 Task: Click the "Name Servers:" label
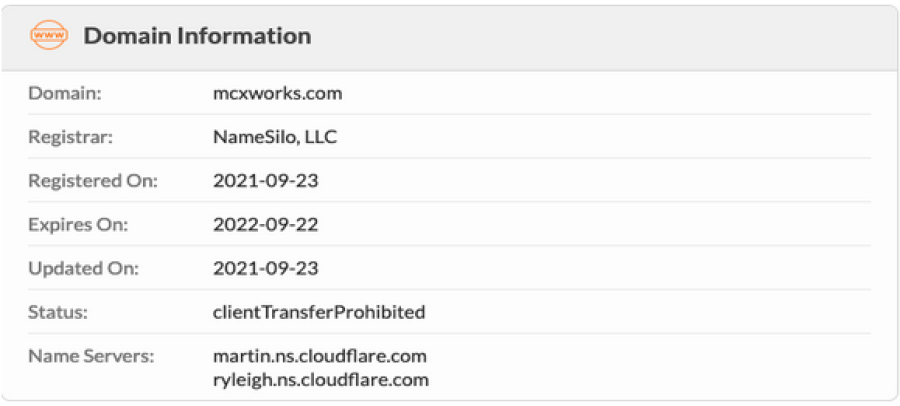pyautogui.click(x=91, y=356)
